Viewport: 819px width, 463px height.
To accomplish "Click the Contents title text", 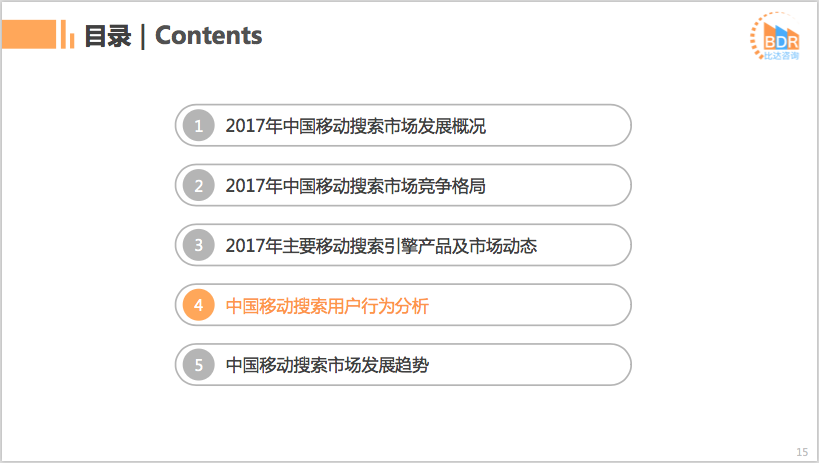I will point(208,36).
